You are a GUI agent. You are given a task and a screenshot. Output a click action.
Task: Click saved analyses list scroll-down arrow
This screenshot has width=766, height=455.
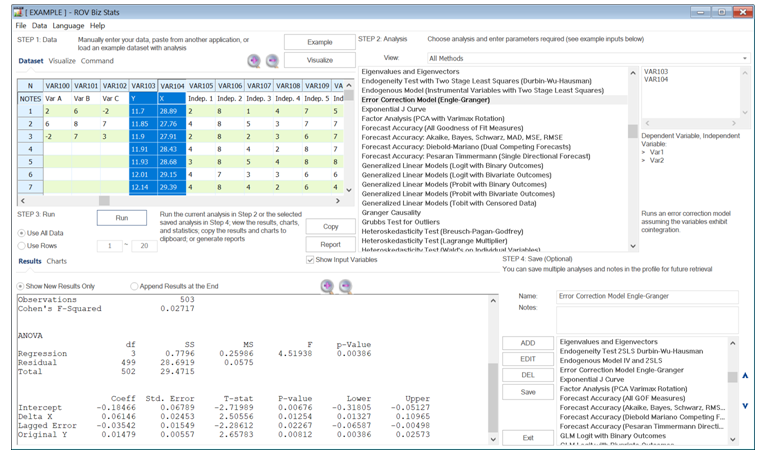[733, 439]
